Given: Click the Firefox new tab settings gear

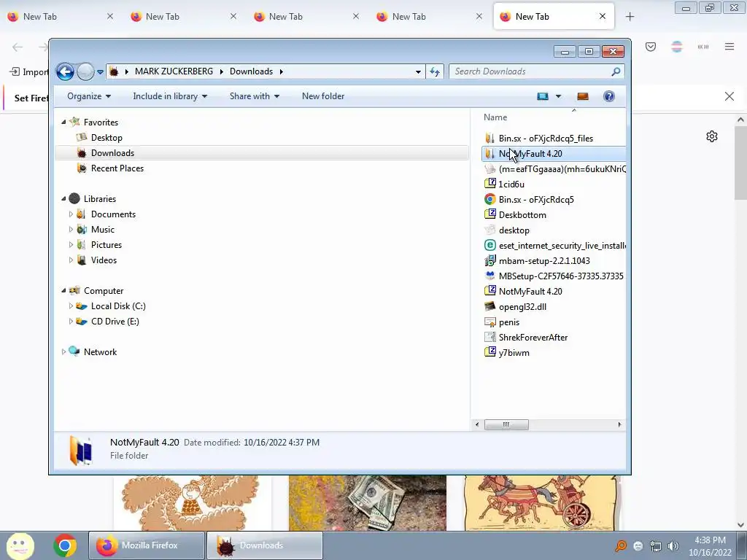Looking at the screenshot, I should coord(712,136).
